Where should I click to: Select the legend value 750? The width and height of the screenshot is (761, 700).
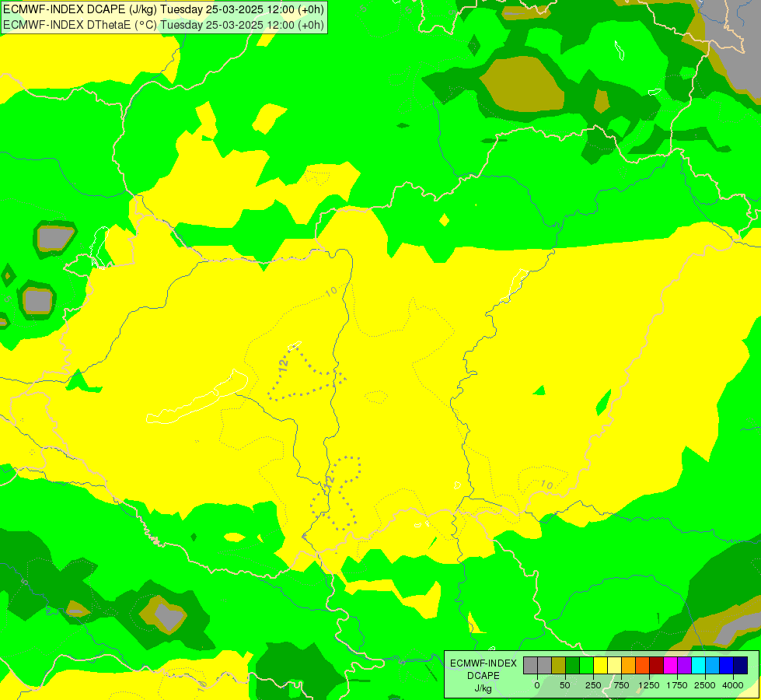[621, 685]
